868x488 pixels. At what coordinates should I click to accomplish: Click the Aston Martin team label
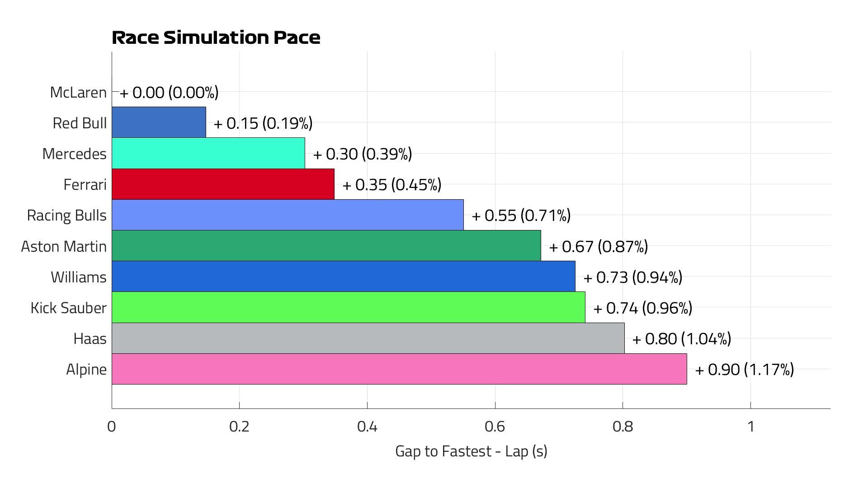point(64,246)
